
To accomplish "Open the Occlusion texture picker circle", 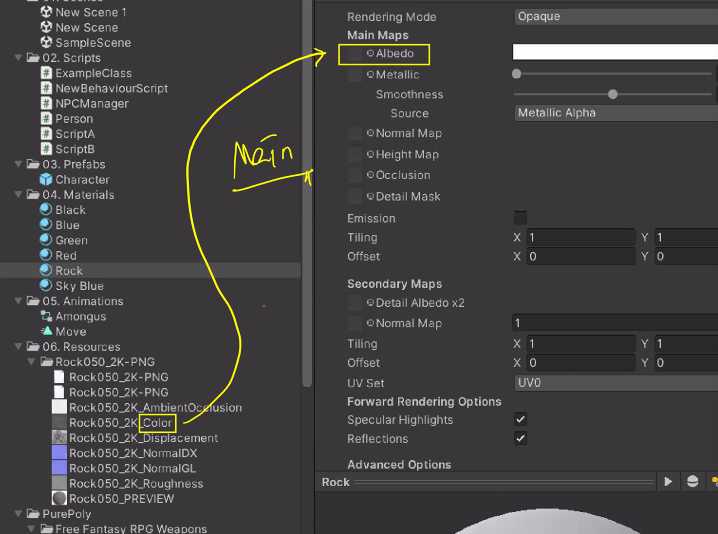I will click(370, 175).
